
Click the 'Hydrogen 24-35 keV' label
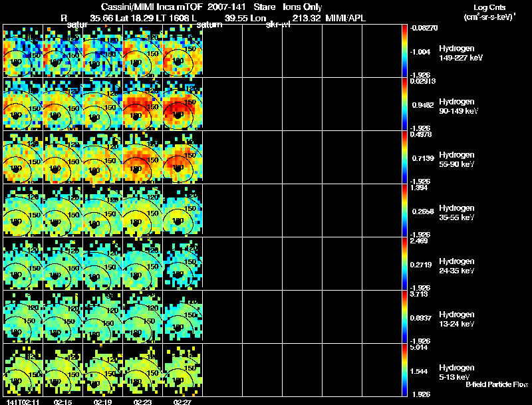pyautogui.click(x=457, y=266)
